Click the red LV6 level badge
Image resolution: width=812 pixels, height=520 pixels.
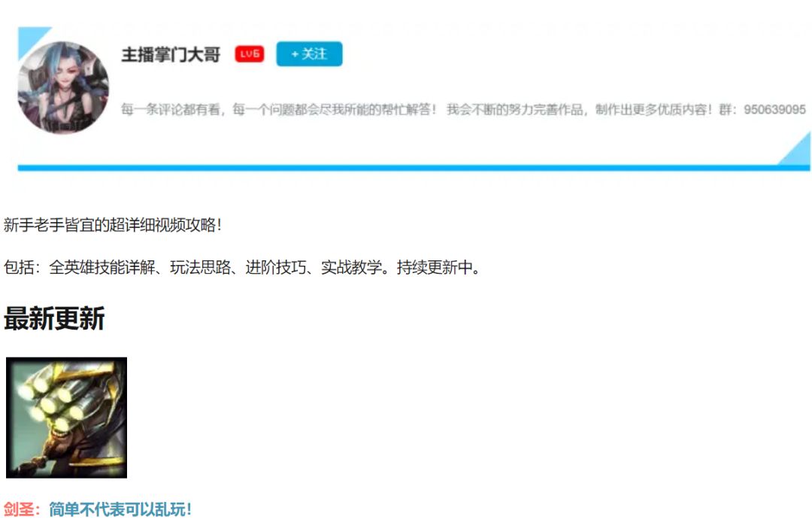tap(250, 54)
